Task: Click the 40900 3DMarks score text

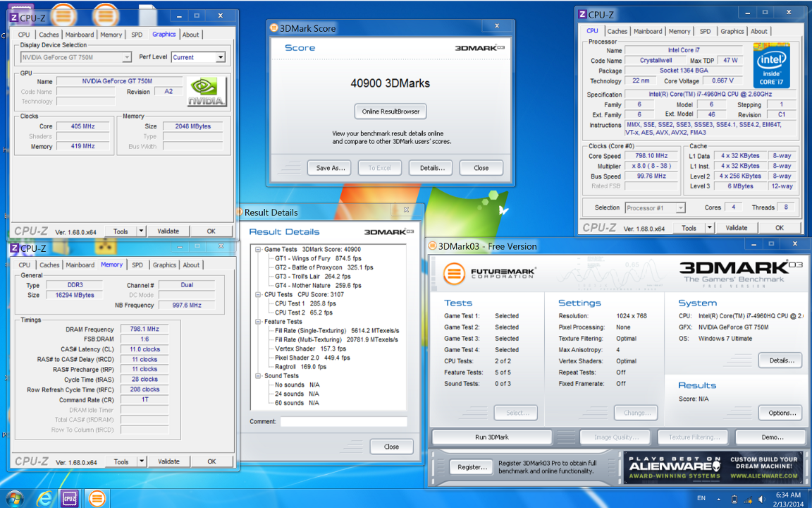Action: (390, 83)
